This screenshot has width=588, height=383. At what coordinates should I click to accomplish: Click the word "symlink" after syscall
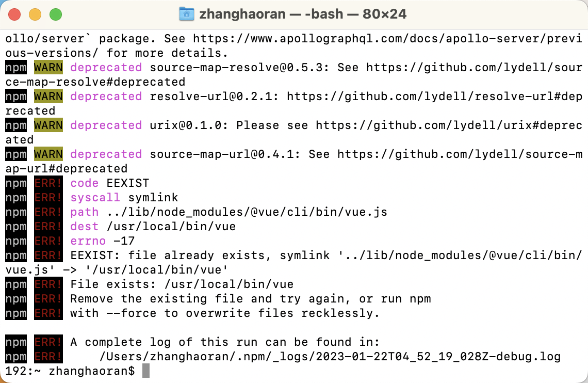[x=153, y=198]
